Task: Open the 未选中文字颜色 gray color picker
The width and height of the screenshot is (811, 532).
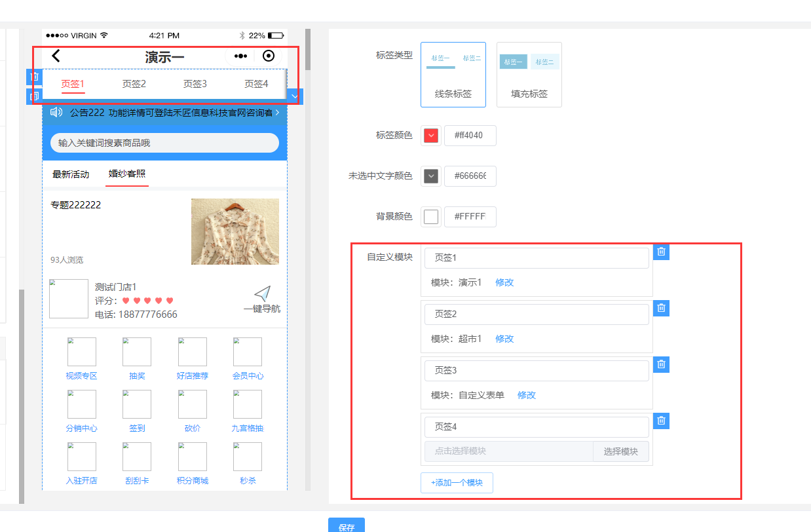Action: coord(431,176)
